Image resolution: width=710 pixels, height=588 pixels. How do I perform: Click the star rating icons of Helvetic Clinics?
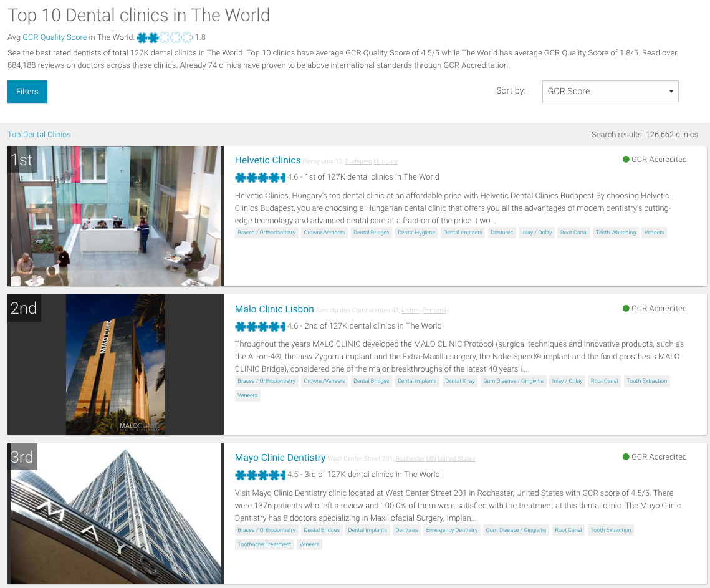point(261,178)
